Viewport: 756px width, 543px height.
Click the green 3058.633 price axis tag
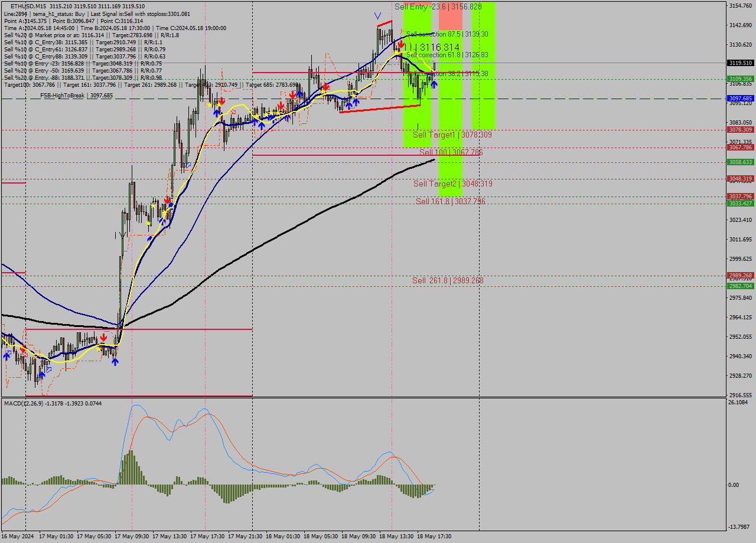click(740, 162)
